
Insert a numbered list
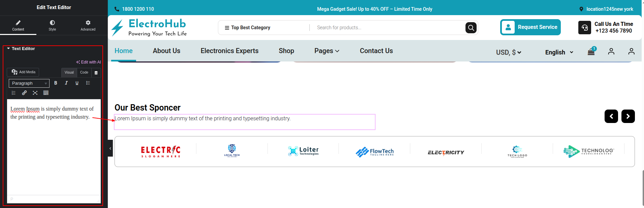click(14, 93)
